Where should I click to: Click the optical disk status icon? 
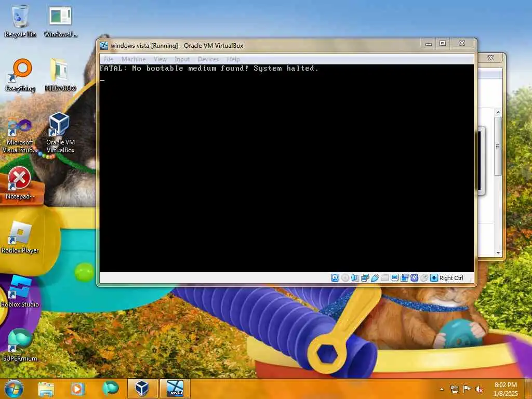(345, 278)
